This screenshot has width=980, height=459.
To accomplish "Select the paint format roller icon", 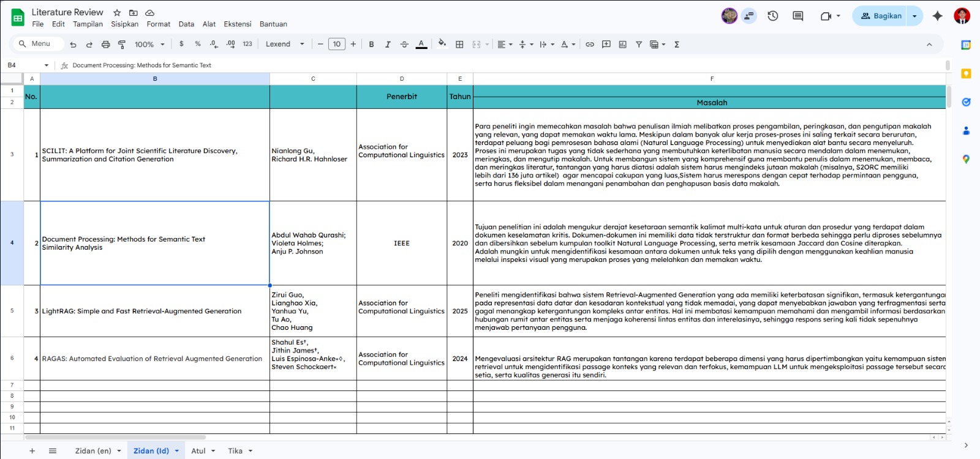I will (122, 44).
